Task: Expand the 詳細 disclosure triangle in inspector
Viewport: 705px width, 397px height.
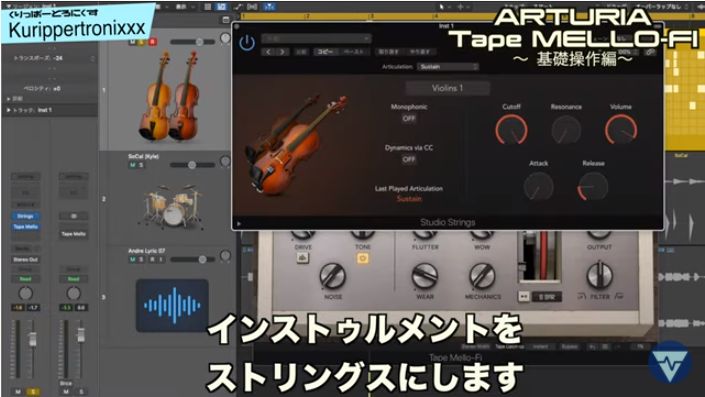Action: tap(9, 98)
